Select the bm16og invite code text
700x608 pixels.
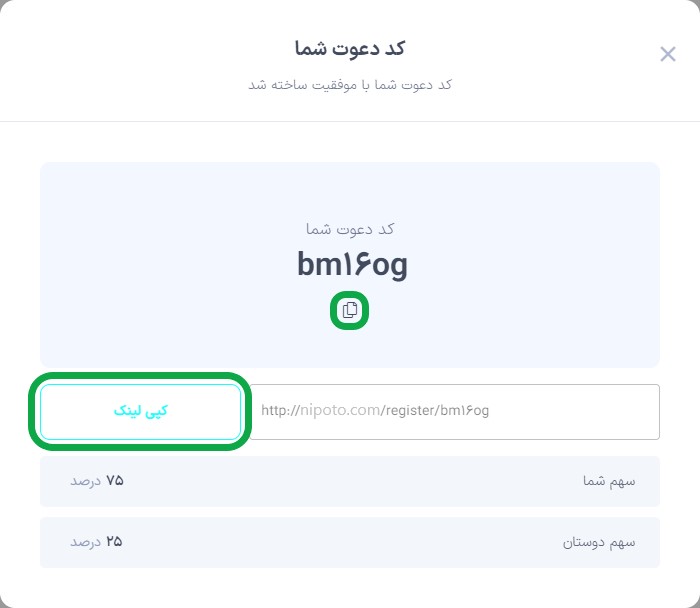pos(352,265)
